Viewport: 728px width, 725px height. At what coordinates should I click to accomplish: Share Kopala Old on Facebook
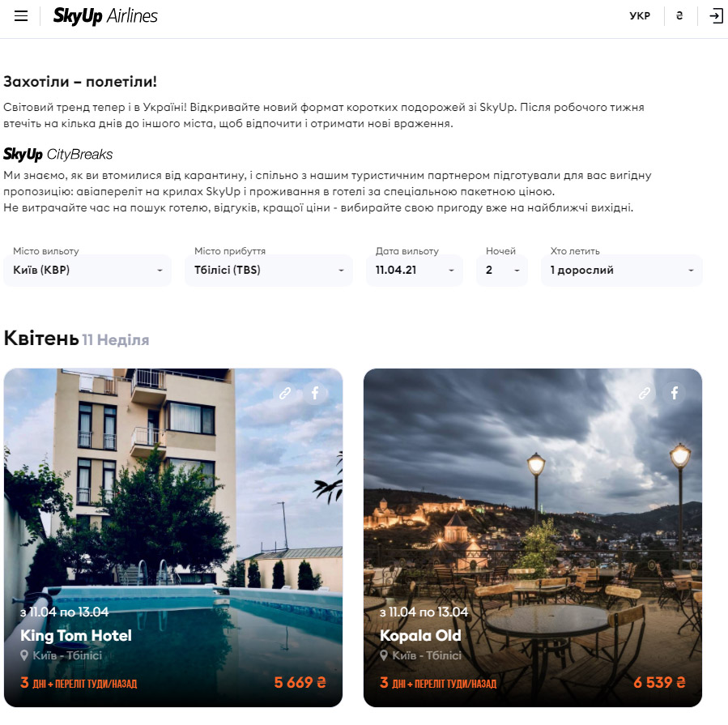674,394
